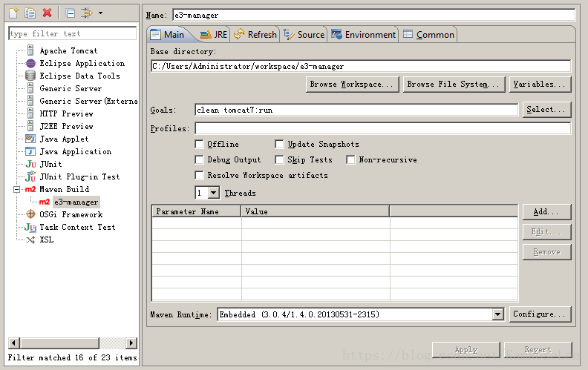This screenshot has height=370, width=588.
Task: Collapse all configuration tree nodes
Action: coord(70,13)
